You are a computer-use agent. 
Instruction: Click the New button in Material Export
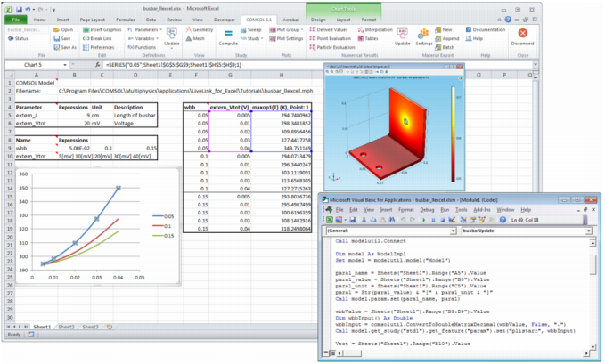444,29
